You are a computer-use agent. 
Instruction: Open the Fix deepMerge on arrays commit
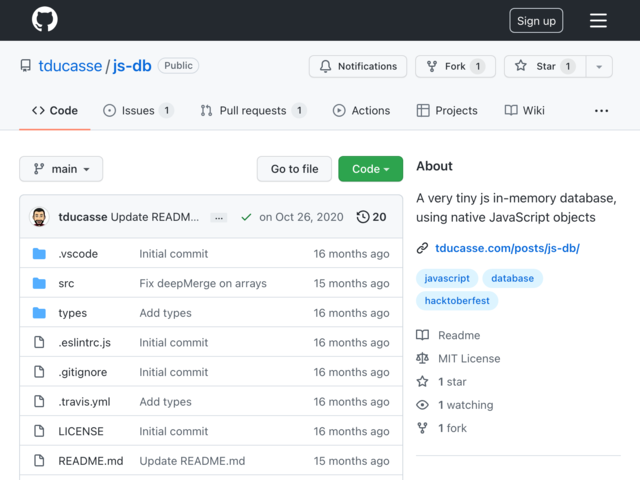203,283
